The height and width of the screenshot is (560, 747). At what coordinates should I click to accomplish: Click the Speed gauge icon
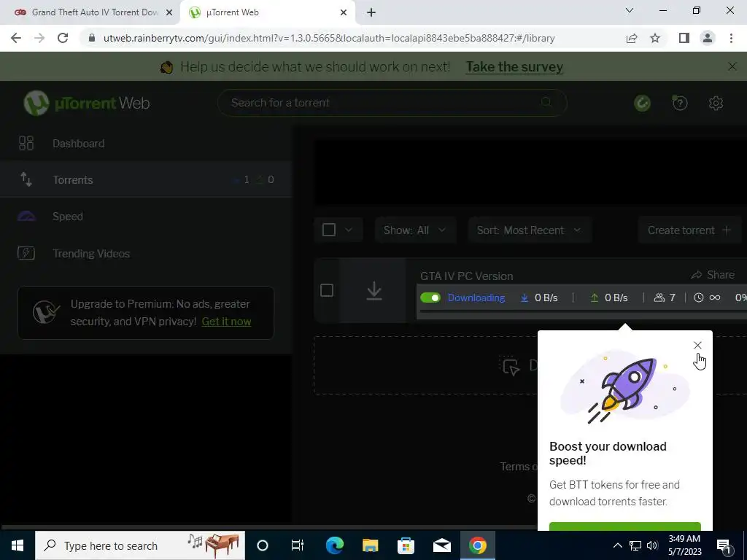click(27, 216)
